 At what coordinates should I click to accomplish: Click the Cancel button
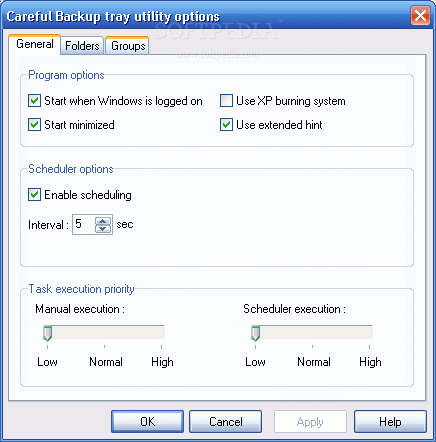(x=226, y=422)
